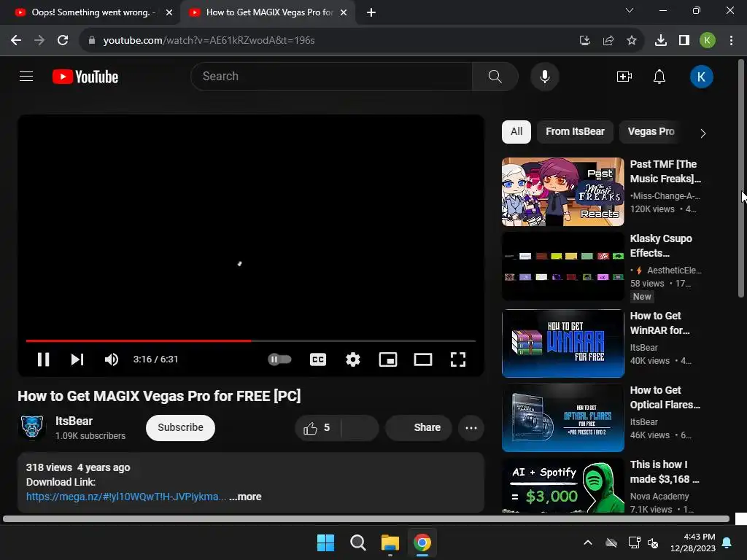This screenshot has width=747, height=560.
Task: Mute the video volume
Action: click(x=112, y=359)
